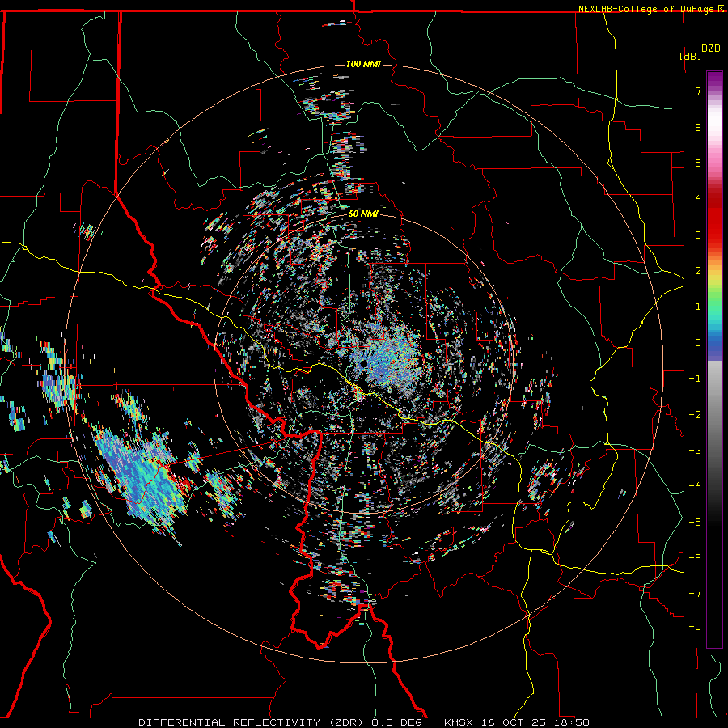Click the 1 value on color scale

pyautogui.click(x=698, y=307)
